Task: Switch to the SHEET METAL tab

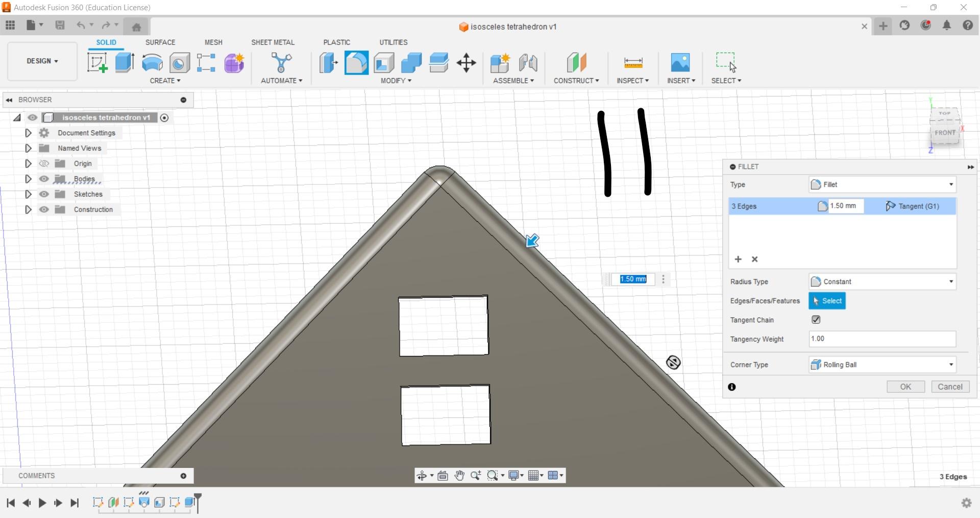Action: tap(273, 42)
